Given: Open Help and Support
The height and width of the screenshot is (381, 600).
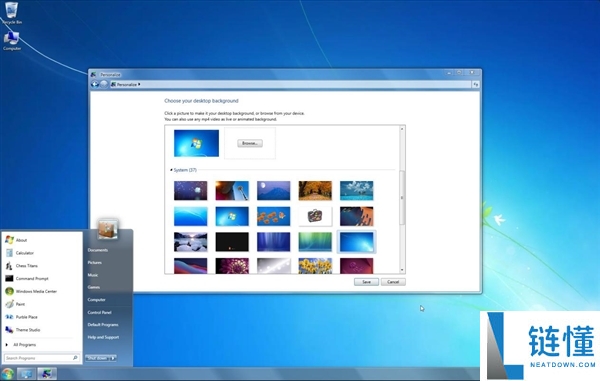Looking at the screenshot, I should [x=103, y=337].
